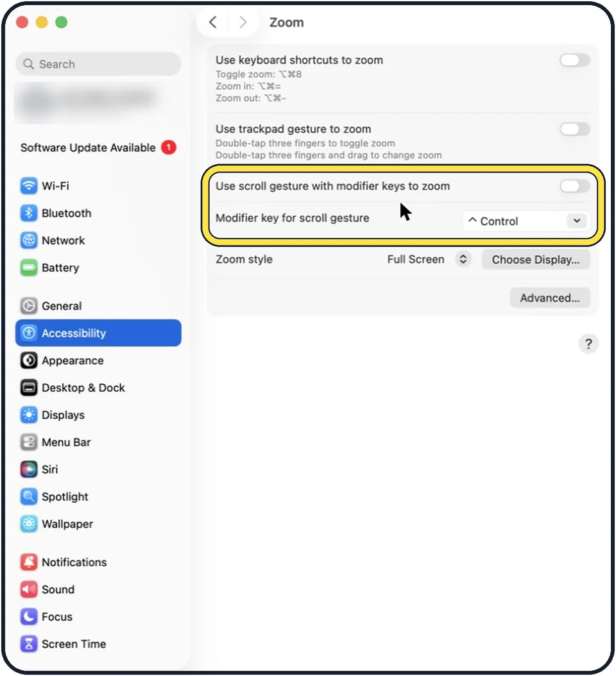Screen dimensions: 616x676
Task: Click the blurred Apple Account profile row
Action: [89, 102]
